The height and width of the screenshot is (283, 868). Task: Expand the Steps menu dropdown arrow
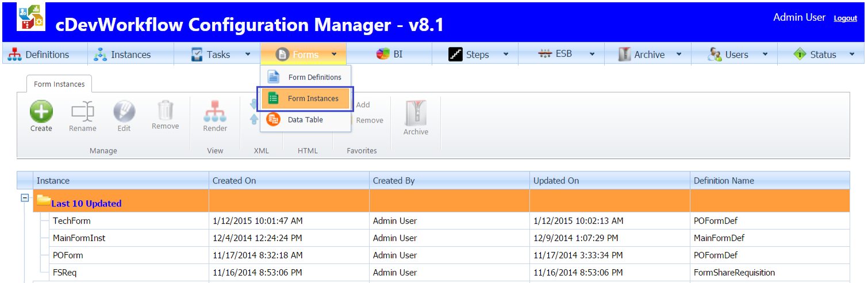[x=506, y=55]
